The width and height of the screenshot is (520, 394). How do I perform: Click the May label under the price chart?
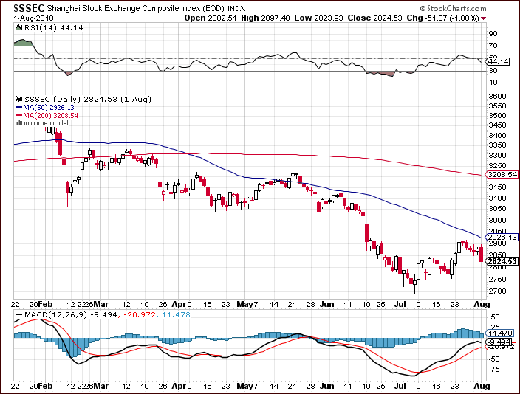[245, 304]
